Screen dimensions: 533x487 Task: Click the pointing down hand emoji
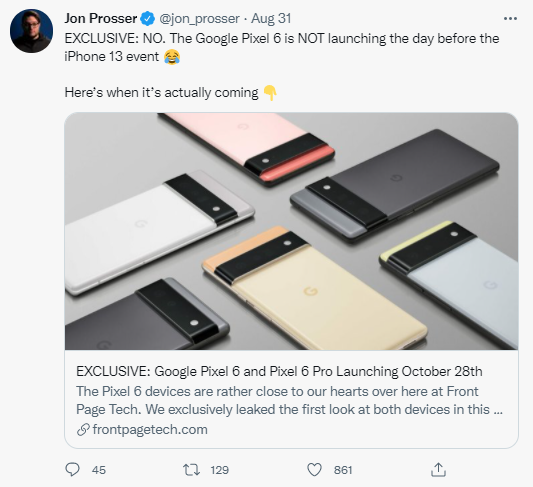click(270, 93)
